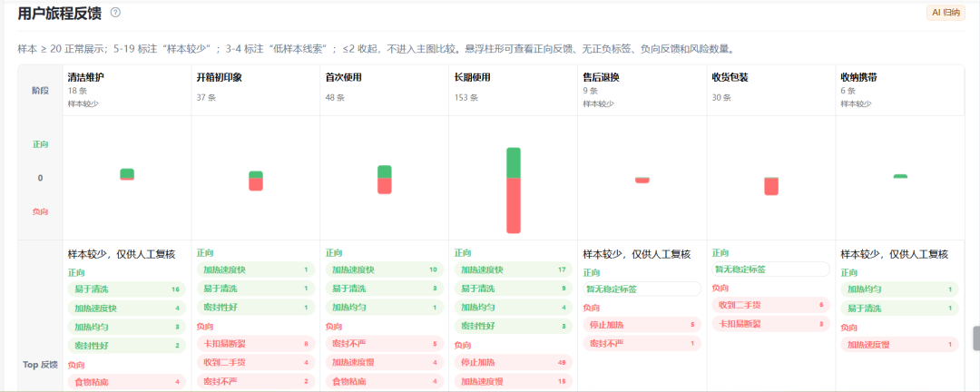
Task: Select the red bar in 售后退换
Action: [642, 180]
